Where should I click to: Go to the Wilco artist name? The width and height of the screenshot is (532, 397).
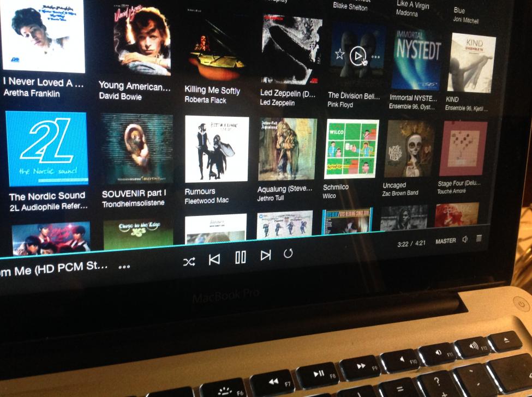tap(329, 196)
